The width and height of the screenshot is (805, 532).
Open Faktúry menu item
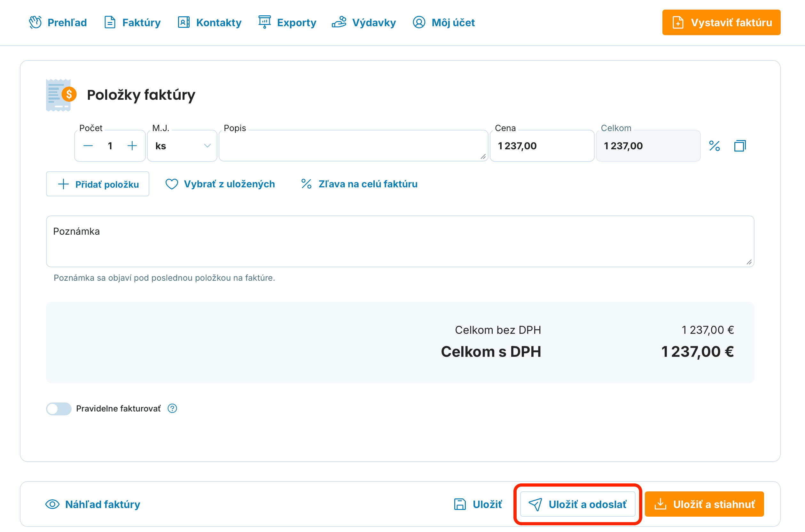coord(132,22)
